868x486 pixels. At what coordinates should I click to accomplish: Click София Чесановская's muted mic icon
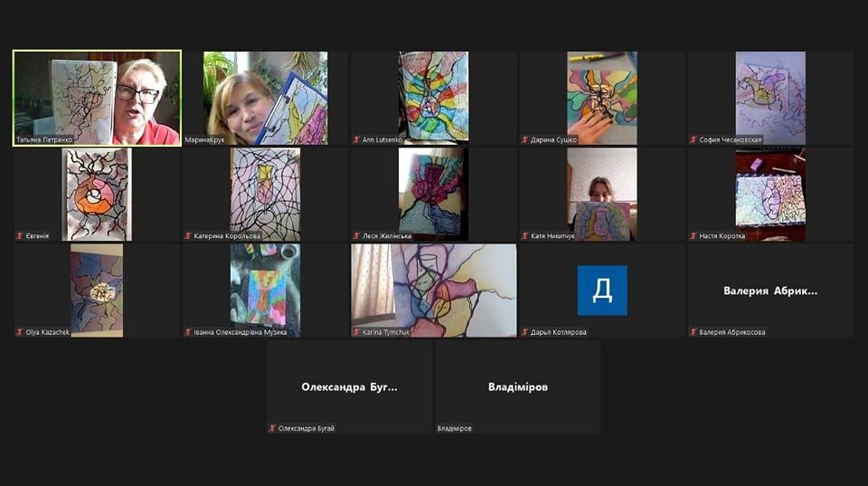point(693,140)
